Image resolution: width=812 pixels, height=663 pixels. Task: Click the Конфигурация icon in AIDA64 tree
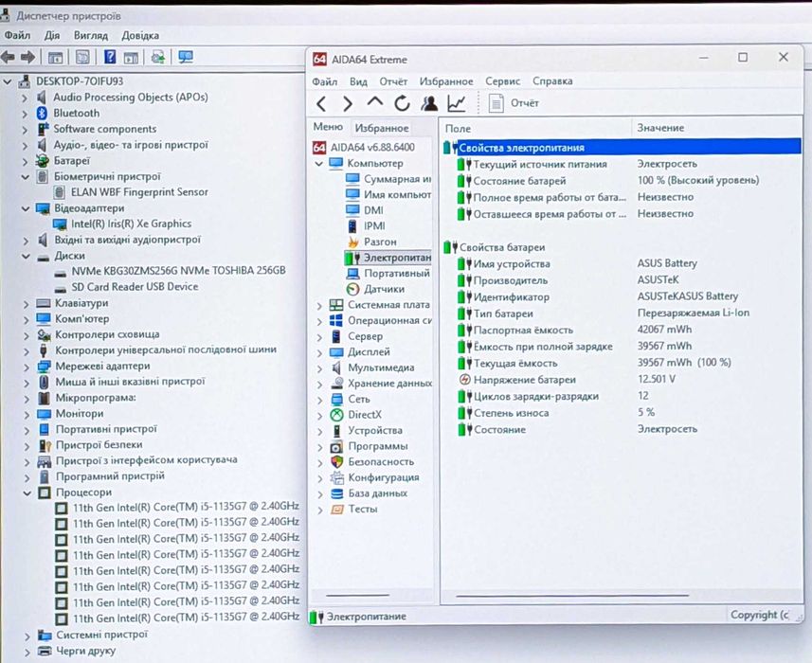[336, 477]
